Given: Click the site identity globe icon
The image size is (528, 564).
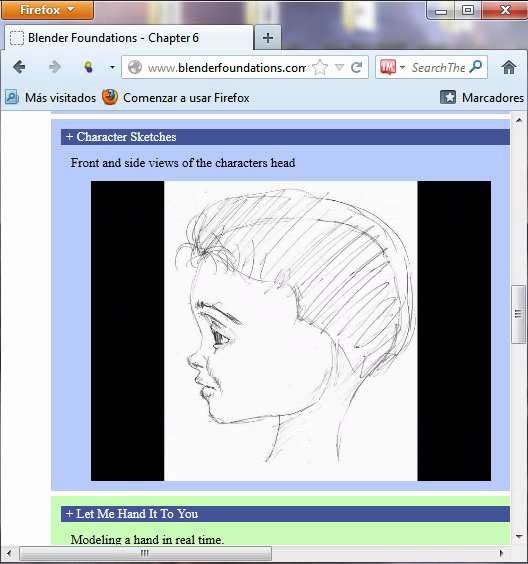Looking at the screenshot, I should (x=135, y=67).
